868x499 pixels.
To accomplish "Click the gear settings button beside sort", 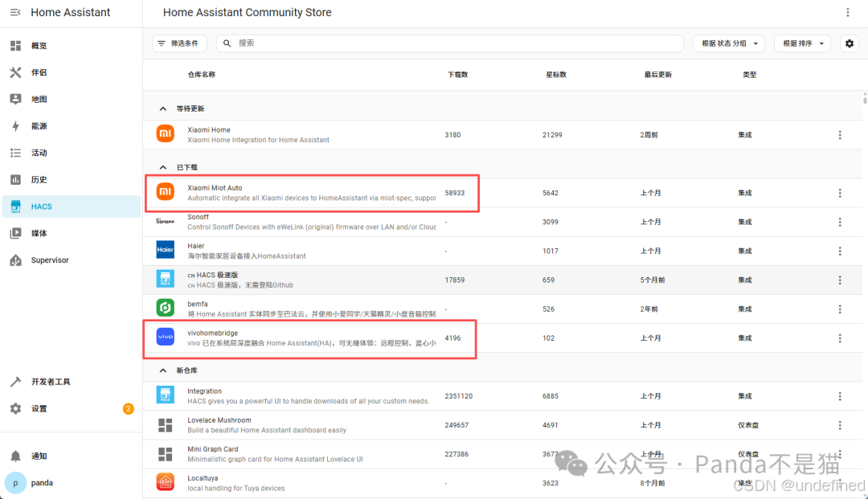I will point(850,43).
